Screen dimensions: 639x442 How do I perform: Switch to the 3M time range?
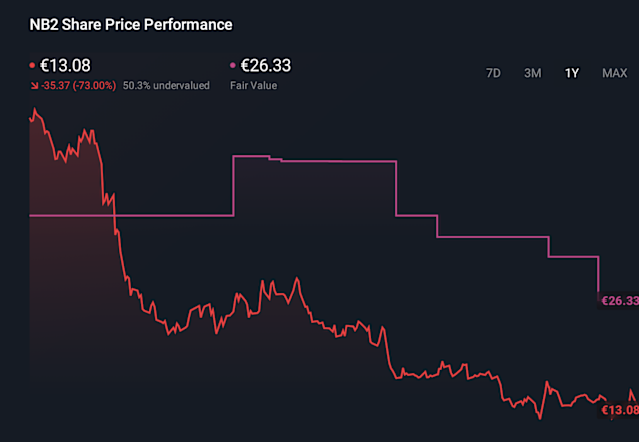[x=533, y=73]
